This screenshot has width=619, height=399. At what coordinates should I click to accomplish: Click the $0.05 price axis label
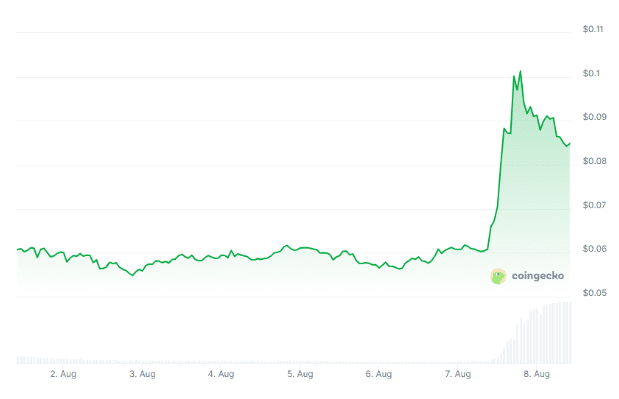[x=595, y=293]
